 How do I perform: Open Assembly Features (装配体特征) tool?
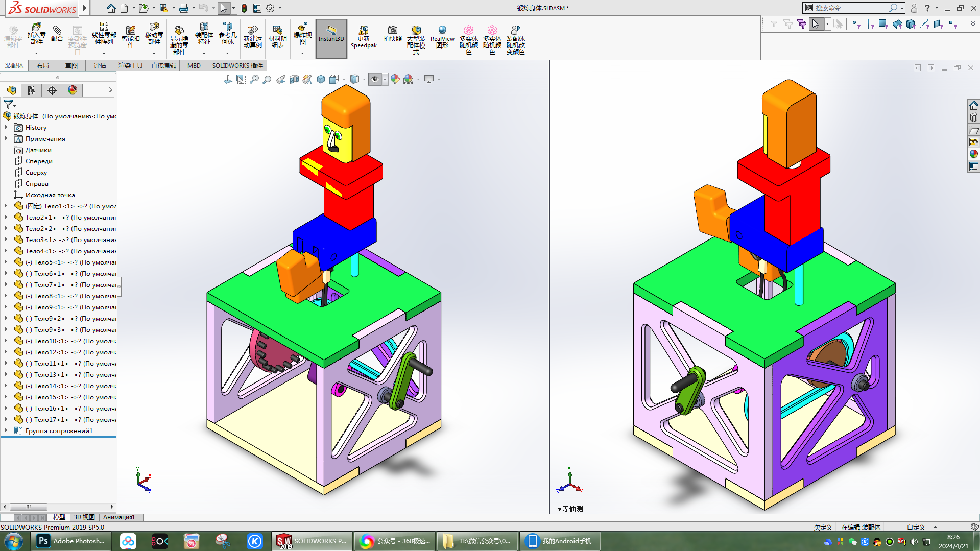point(204,34)
